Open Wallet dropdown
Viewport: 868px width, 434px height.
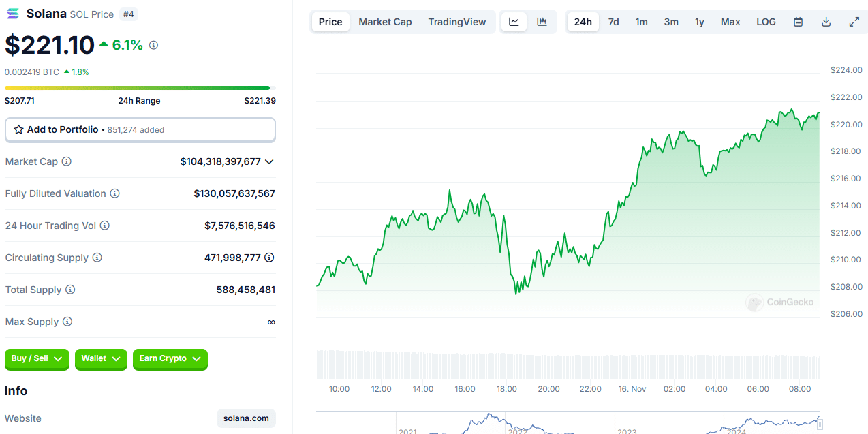tap(101, 359)
